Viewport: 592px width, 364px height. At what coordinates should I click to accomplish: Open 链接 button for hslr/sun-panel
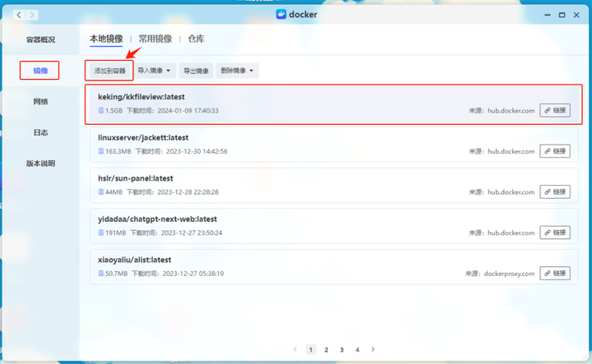point(555,192)
